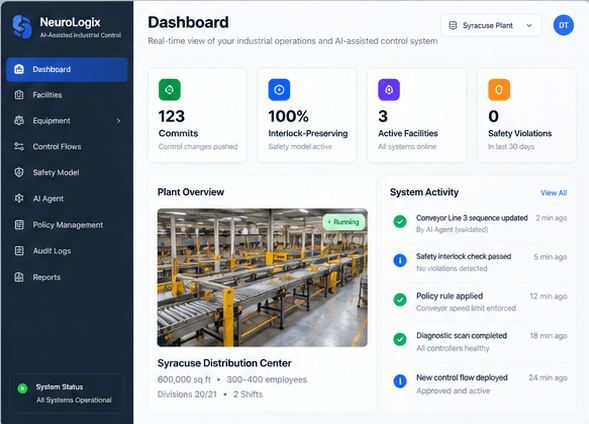Click the Control Flows sliders icon
Viewport: 589px width, 424px height.
pyautogui.click(x=19, y=146)
